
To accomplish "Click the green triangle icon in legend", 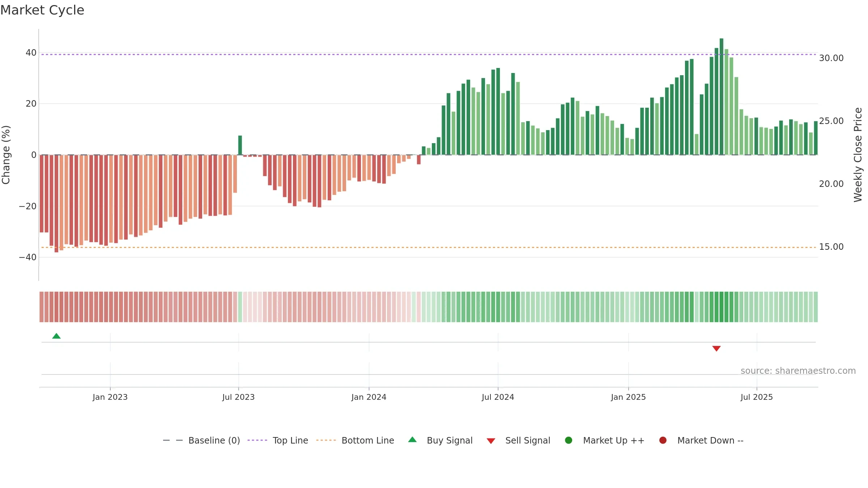I will coord(412,440).
